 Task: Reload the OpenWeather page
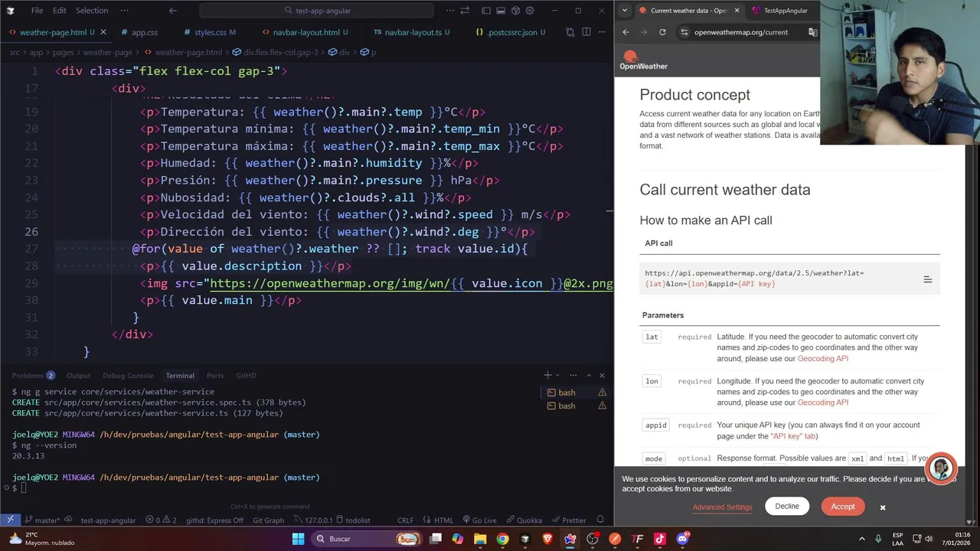point(662,32)
